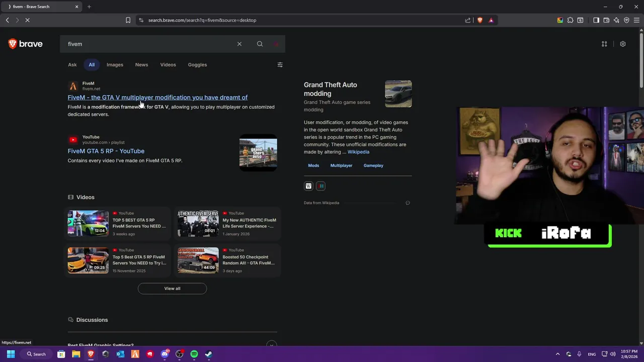Viewport: 644px width, 362px height.
Task: Switch to the Videos tab
Action: point(168,64)
